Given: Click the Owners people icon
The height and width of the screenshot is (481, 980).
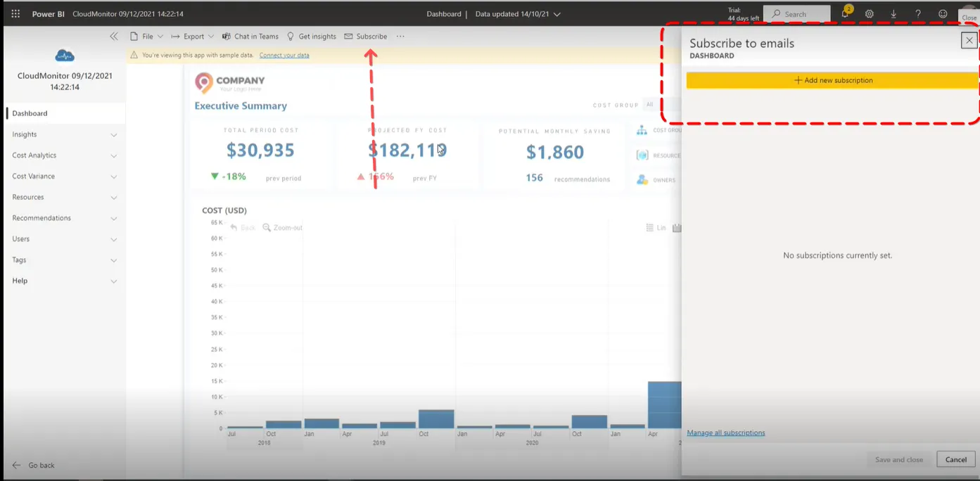Looking at the screenshot, I should (642, 180).
